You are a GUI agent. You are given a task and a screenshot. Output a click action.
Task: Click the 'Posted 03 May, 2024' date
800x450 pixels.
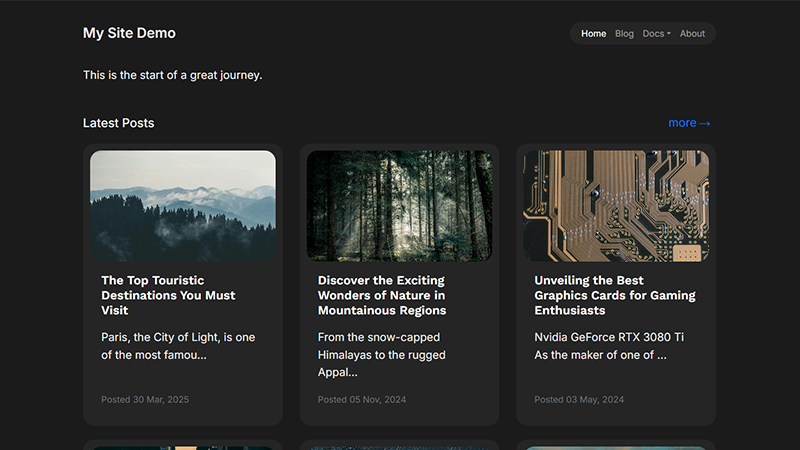[579, 399]
